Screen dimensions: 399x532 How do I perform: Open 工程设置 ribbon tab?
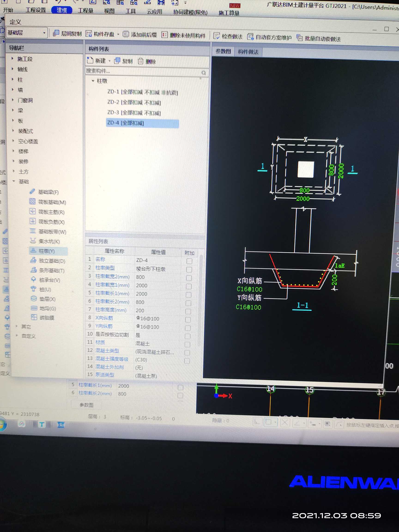pyautogui.click(x=36, y=10)
